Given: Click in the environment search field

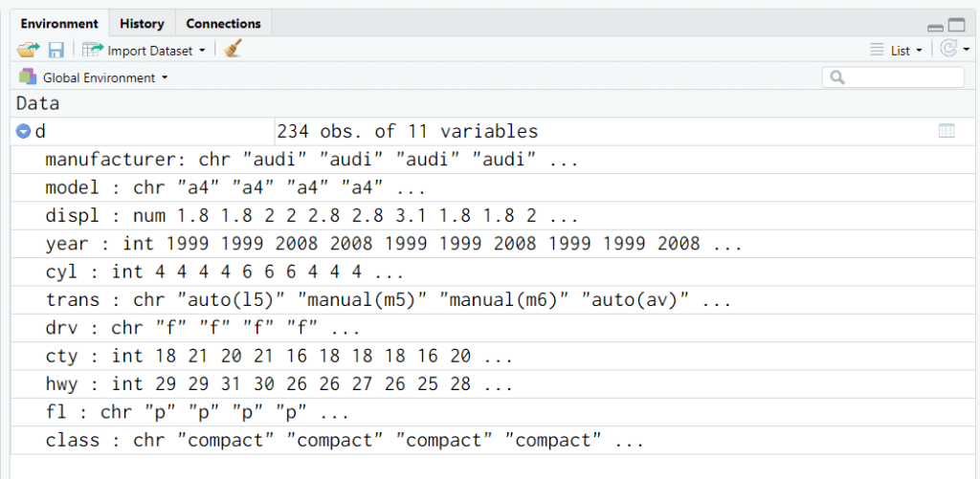Looking at the screenshot, I should (x=894, y=77).
